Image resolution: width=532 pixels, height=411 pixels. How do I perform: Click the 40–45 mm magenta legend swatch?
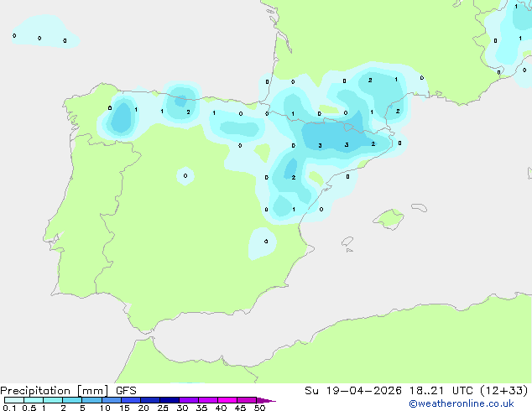coord(227,400)
